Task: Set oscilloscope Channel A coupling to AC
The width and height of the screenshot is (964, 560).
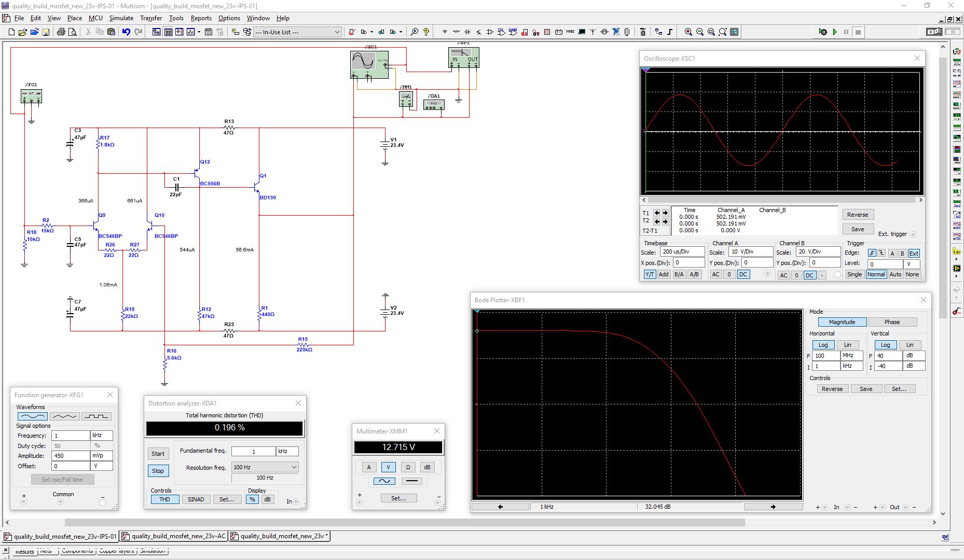Action: point(716,274)
